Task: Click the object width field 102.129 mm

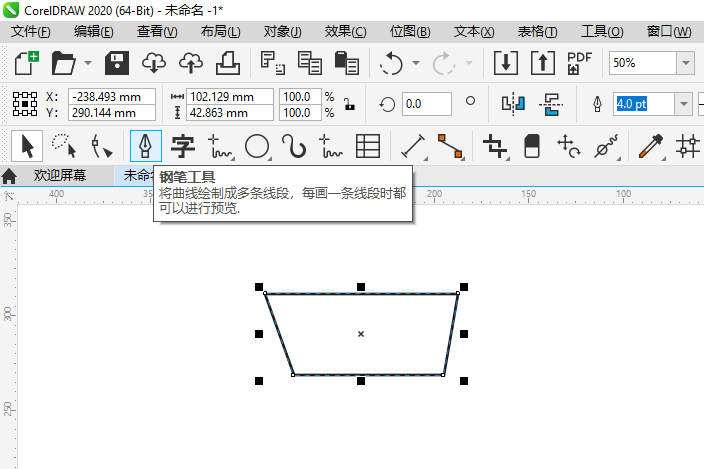Action: pyautogui.click(x=229, y=96)
